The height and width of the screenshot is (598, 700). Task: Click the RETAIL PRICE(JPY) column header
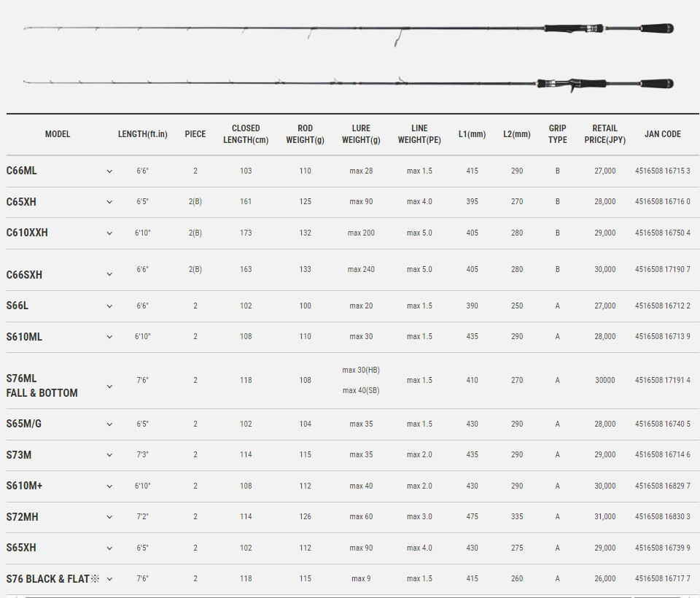(x=604, y=134)
